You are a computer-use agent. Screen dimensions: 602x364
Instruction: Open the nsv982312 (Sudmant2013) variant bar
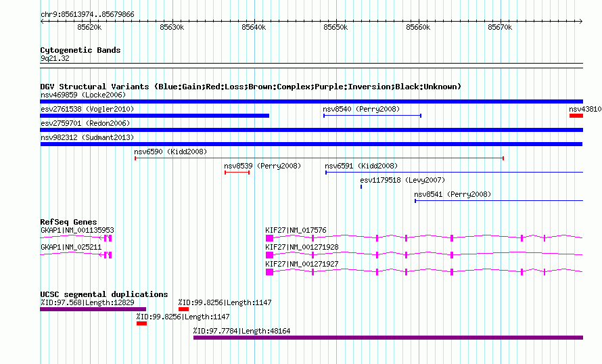[x=311, y=144]
